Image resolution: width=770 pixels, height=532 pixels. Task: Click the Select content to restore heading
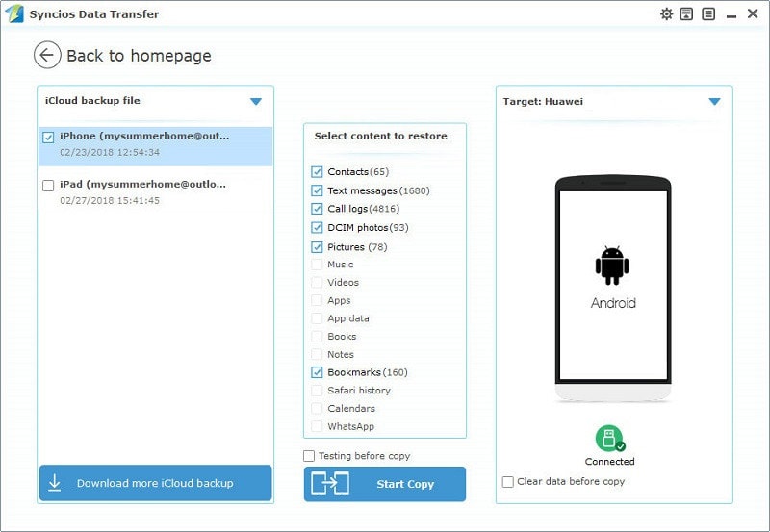click(380, 136)
